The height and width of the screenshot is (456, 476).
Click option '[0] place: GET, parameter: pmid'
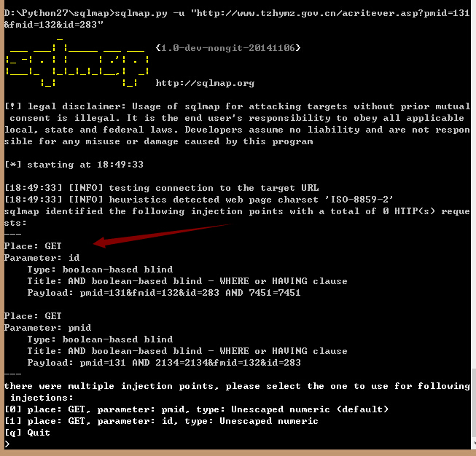196,409
